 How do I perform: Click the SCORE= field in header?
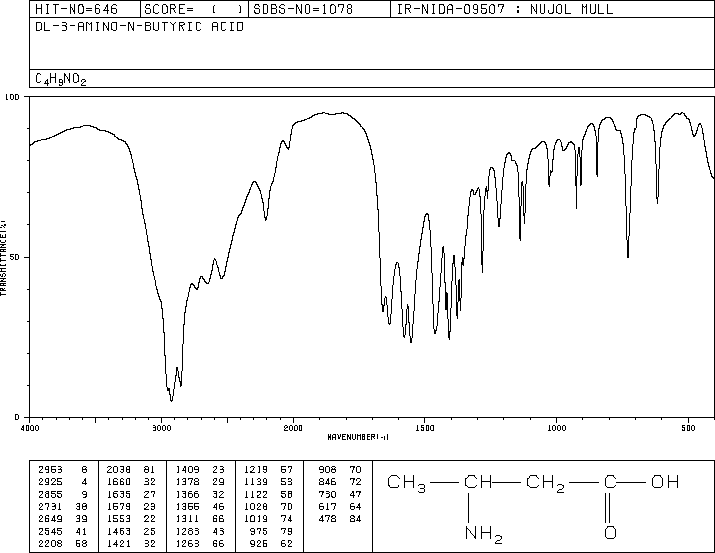pos(194,9)
